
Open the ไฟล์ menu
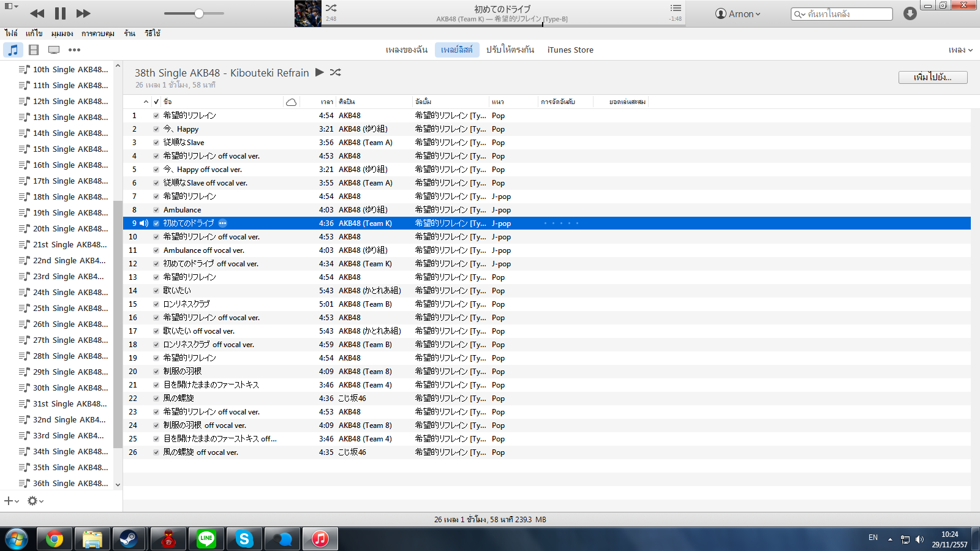11,33
